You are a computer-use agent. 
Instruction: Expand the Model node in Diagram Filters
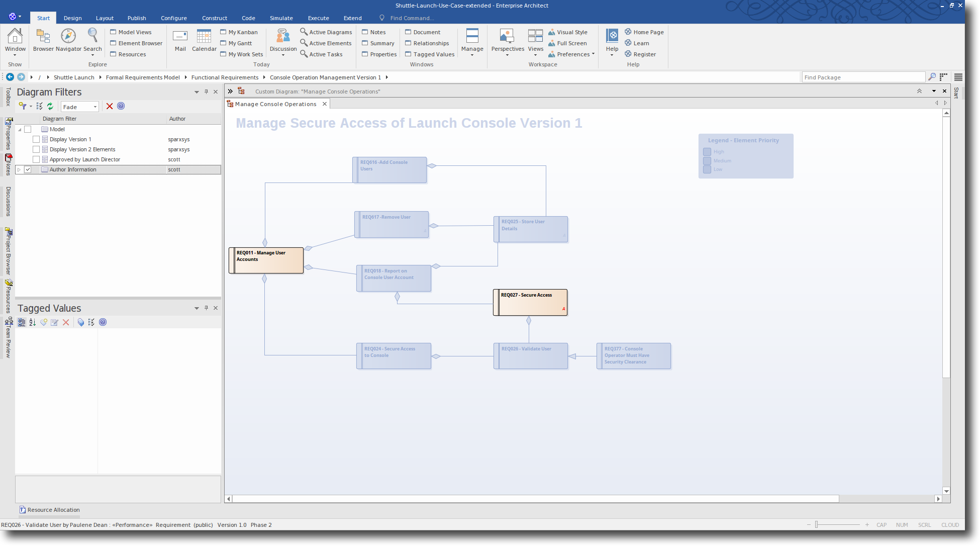coord(20,129)
